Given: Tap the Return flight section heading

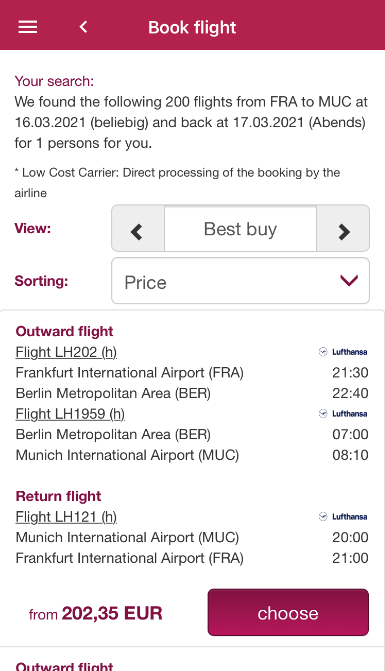Looking at the screenshot, I should [59, 496].
